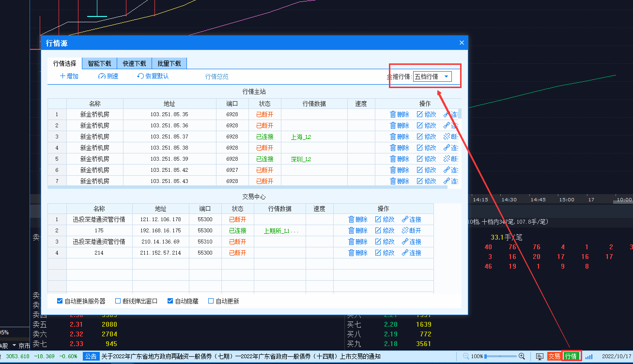Open the 行情总览 link
The height and width of the screenshot is (364, 633).
(216, 76)
